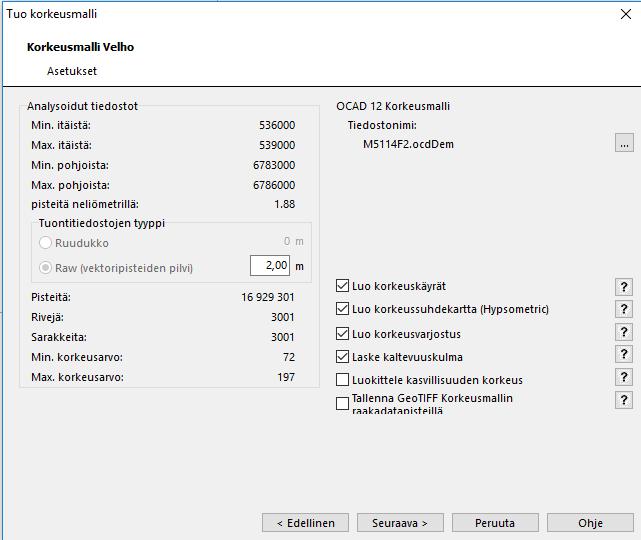Screen dimensions: 641x540
Task: Click the Tiedostonimi: label
Action: pyautogui.click(x=382, y=125)
